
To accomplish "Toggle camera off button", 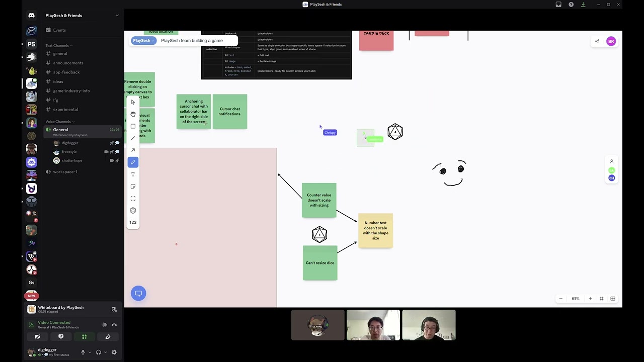I will 37,337.
